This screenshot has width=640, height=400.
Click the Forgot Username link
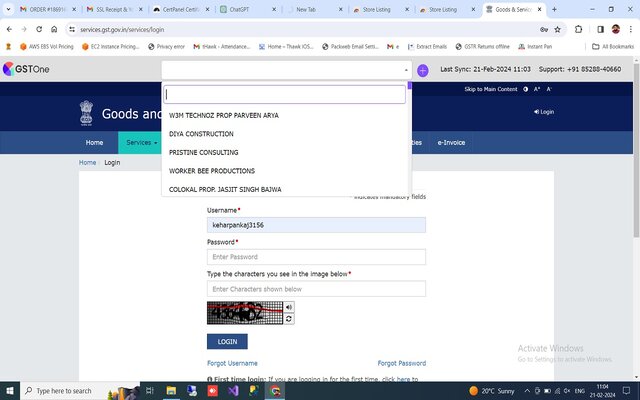232,363
